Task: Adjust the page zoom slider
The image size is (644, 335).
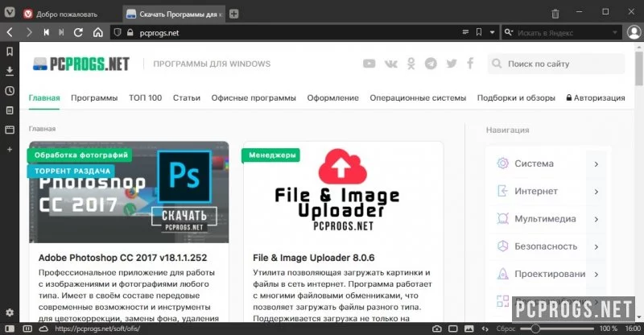Action: tap(557, 329)
